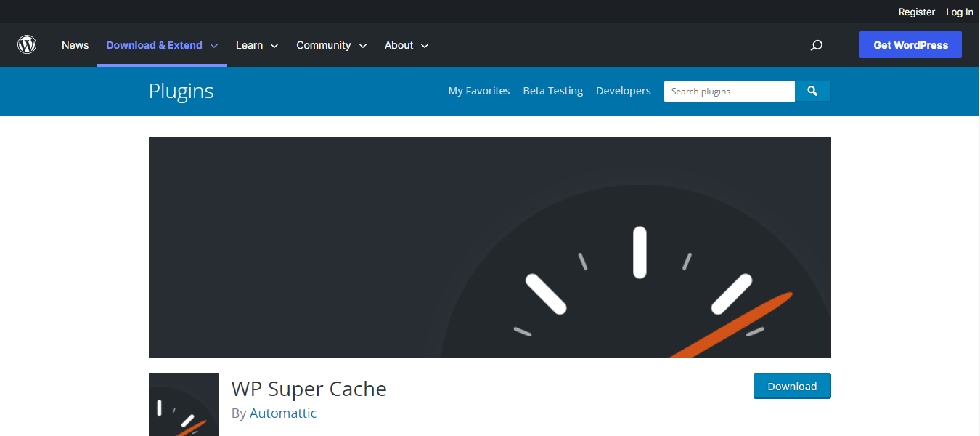Expand the Community dropdown menu
This screenshot has width=980, height=436.
tap(332, 45)
